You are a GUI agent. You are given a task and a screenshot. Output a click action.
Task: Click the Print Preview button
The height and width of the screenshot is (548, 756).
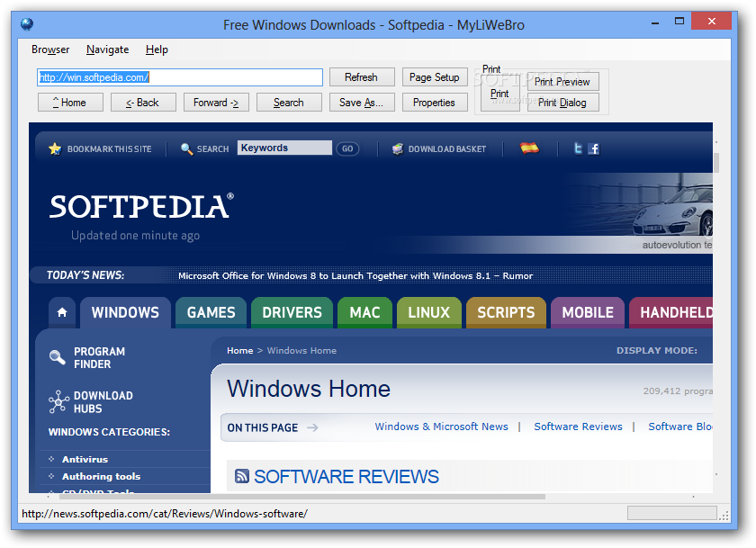point(562,82)
